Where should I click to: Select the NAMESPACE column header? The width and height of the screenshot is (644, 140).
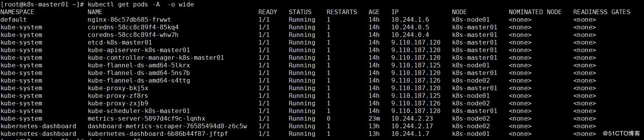17,12
